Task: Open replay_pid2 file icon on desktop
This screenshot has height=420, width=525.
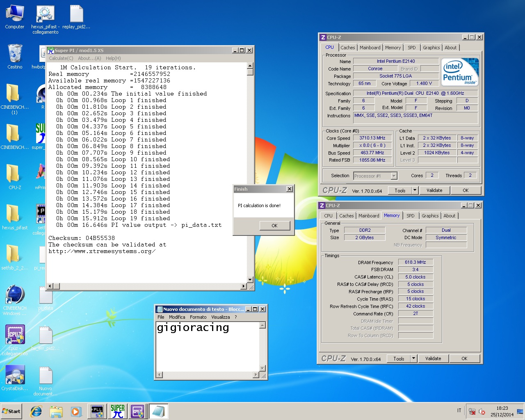Action: point(76,17)
